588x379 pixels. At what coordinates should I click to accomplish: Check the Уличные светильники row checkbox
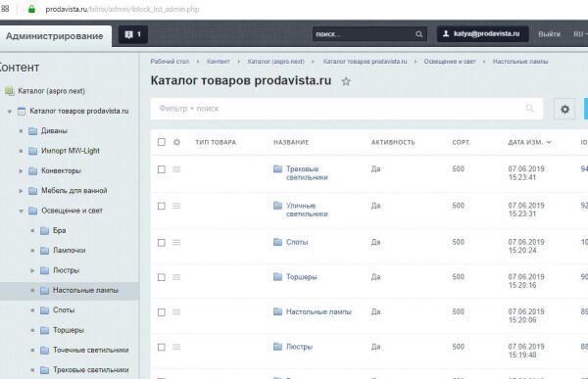[x=162, y=206]
